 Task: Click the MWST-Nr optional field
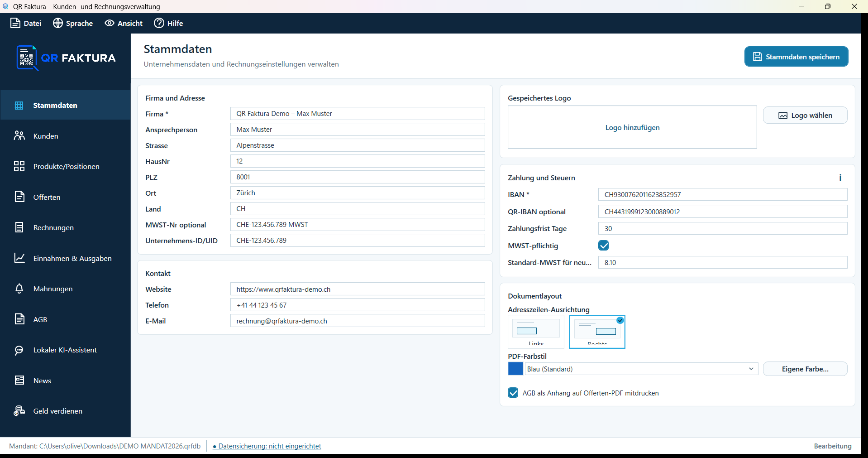pyautogui.click(x=358, y=225)
